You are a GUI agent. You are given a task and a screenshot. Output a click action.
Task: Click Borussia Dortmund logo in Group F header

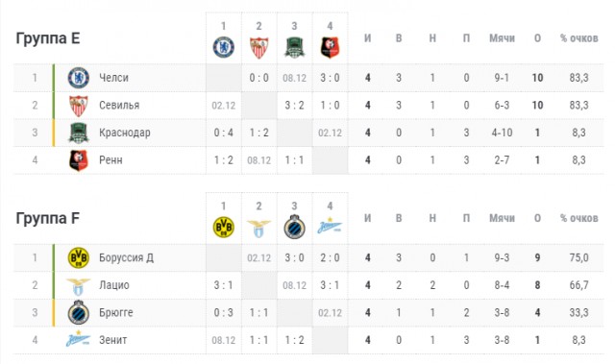(224, 228)
